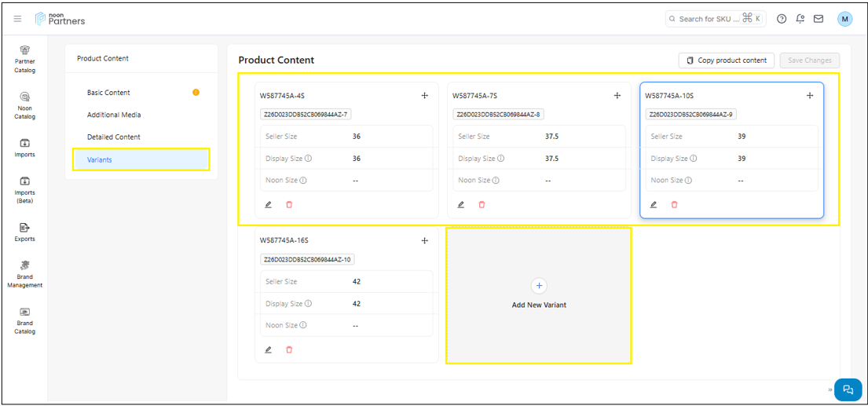Screen dimensions: 868x406
Task: Switch to Basic Content section
Action: coord(108,93)
